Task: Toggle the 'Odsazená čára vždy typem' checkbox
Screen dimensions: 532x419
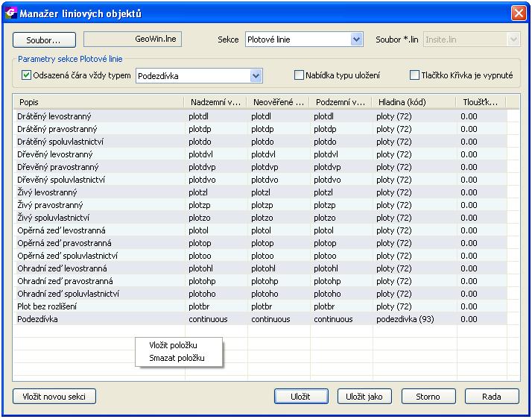Action: [26, 75]
